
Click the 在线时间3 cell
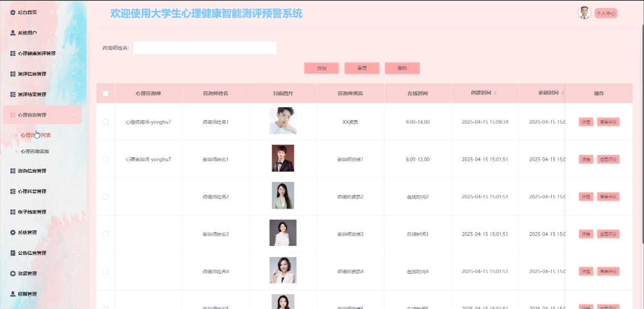[x=418, y=234]
